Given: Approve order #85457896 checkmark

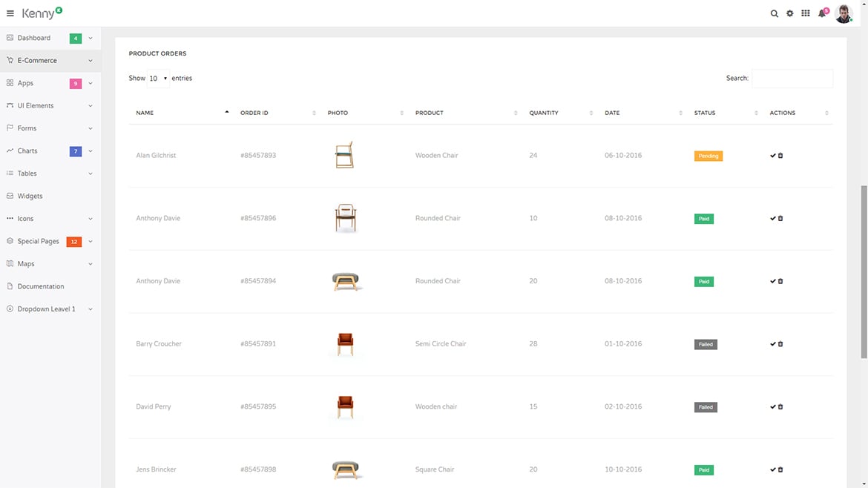Looking at the screenshot, I should (773, 218).
